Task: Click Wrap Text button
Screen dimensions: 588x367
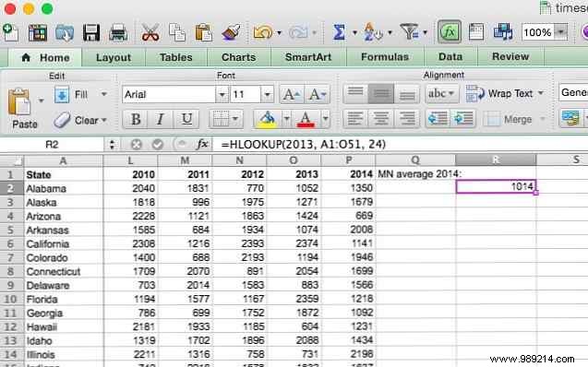Action: (x=500, y=93)
